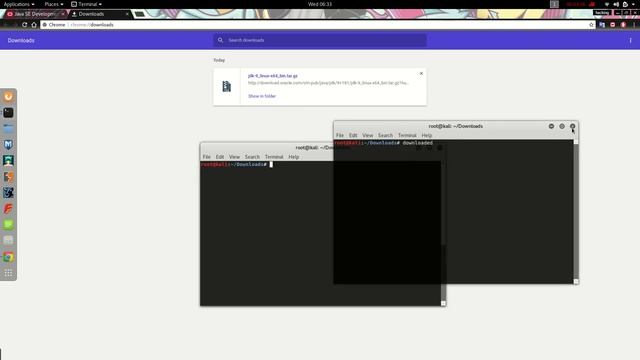The height and width of the screenshot is (360, 640).
Task: Open Firefox from the dock
Action: click(x=8, y=97)
